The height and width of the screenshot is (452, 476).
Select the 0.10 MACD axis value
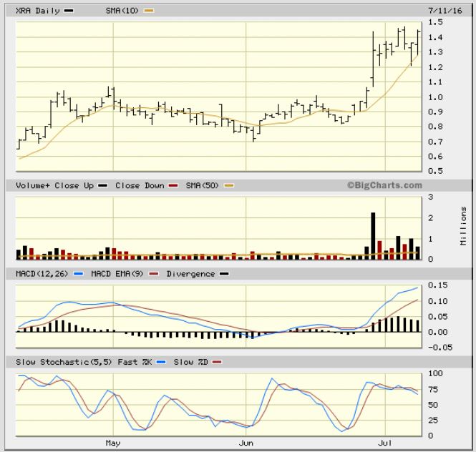(x=438, y=301)
